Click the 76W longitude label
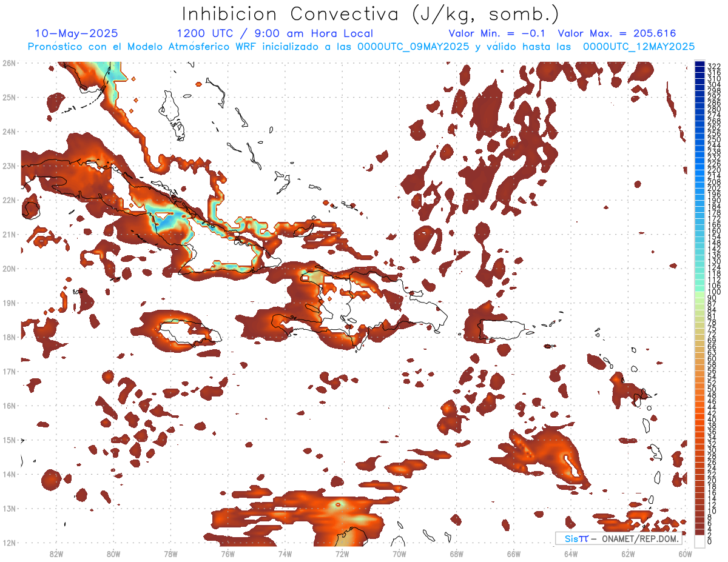728x562 pixels. click(x=228, y=554)
